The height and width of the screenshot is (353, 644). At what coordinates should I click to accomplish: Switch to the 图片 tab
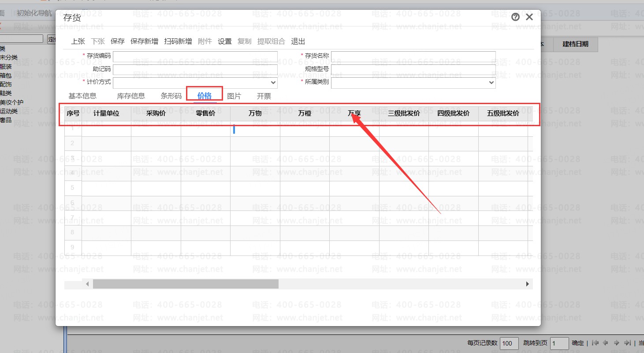click(x=234, y=96)
